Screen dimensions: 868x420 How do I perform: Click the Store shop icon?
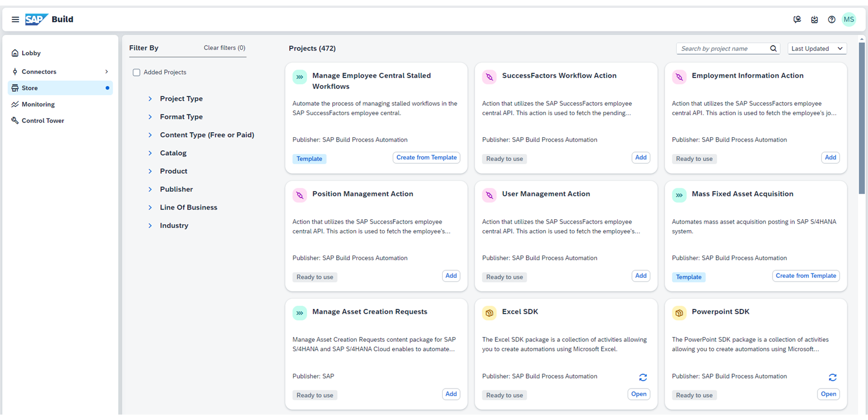(15, 88)
